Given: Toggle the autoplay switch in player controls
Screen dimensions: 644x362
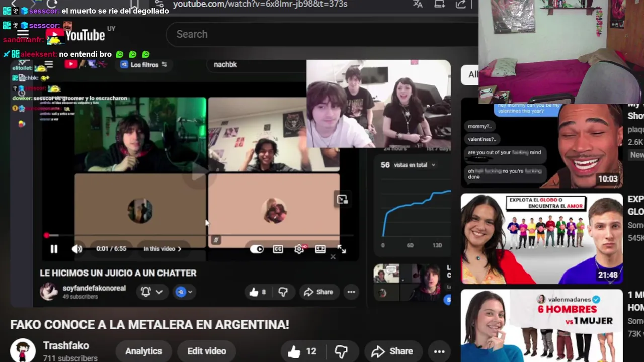Looking at the screenshot, I should 257,249.
